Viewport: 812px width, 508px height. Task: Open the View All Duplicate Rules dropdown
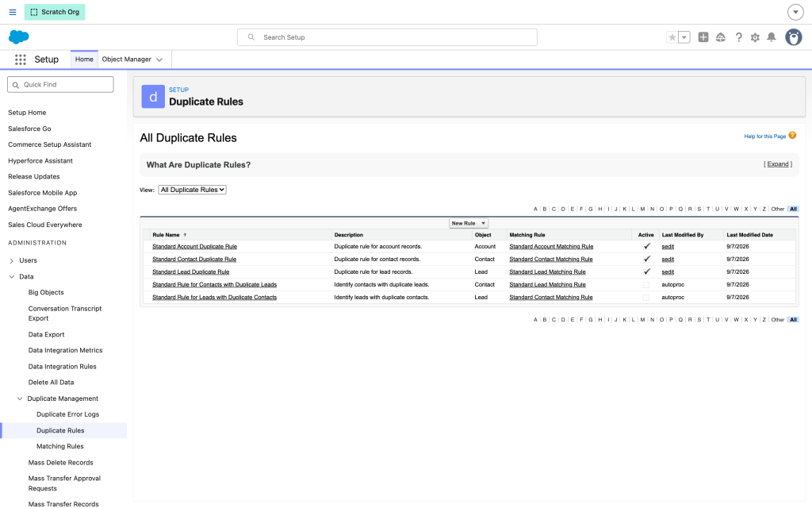(x=192, y=190)
